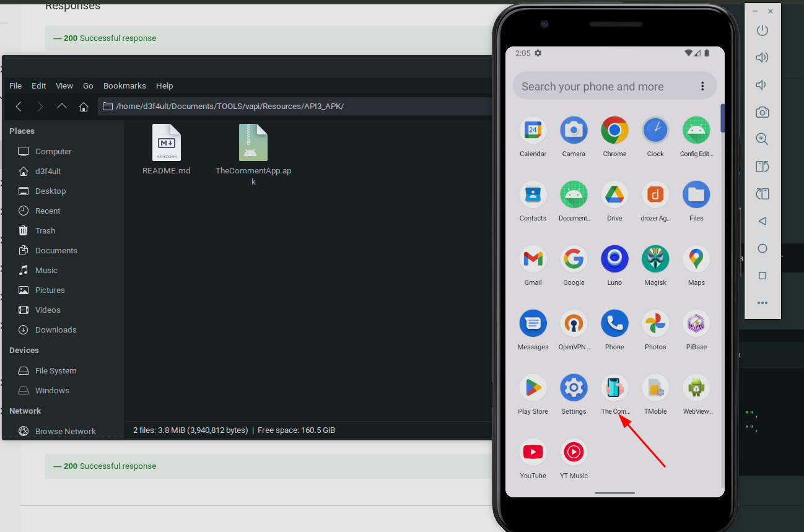Open the Calendar app on the phone
804x532 pixels.
tap(533, 131)
